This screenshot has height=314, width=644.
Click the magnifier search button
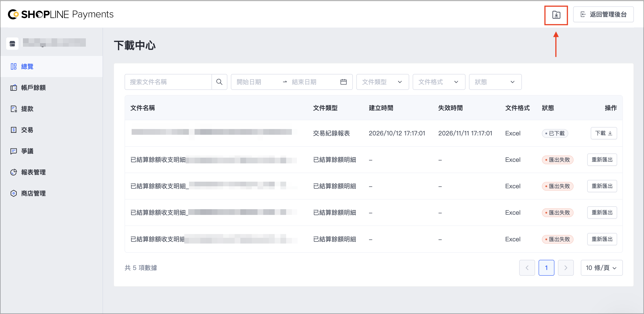pyautogui.click(x=219, y=82)
